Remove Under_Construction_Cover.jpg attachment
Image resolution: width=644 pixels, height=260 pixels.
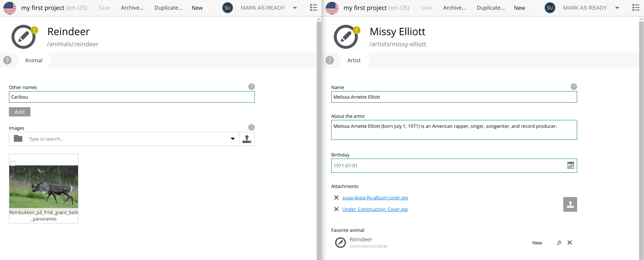click(x=336, y=209)
